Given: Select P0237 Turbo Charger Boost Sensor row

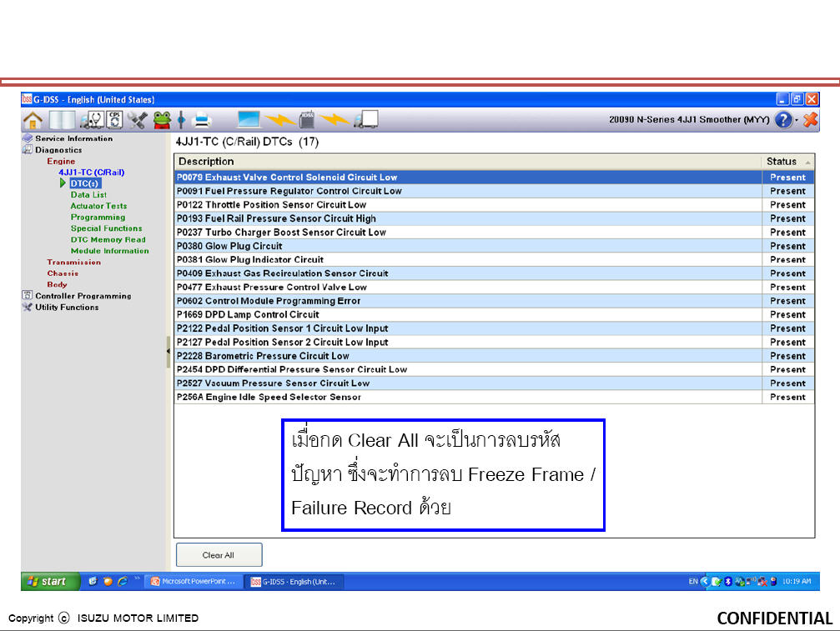Looking at the screenshot, I should [494, 233].
